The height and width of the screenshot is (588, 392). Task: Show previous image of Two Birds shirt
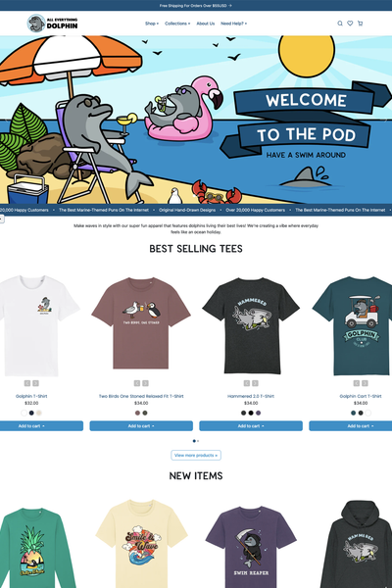click(x=137, y=383)
